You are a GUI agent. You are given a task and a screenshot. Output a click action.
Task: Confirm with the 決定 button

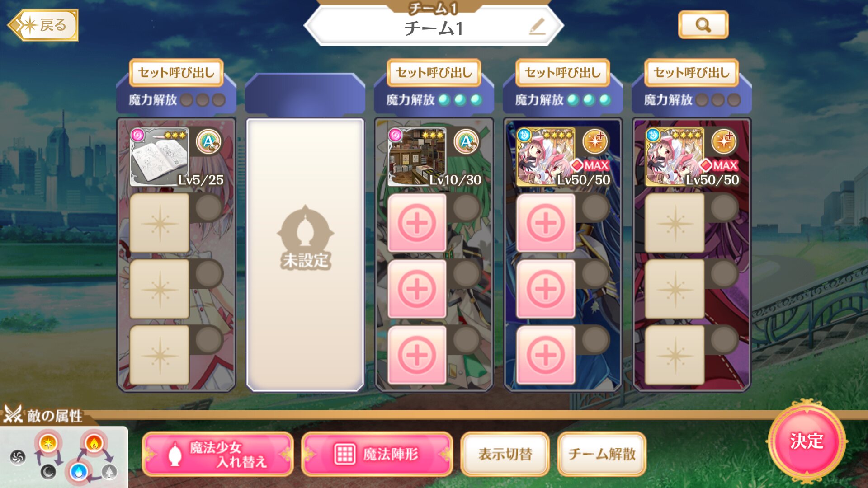pos(807,442)
